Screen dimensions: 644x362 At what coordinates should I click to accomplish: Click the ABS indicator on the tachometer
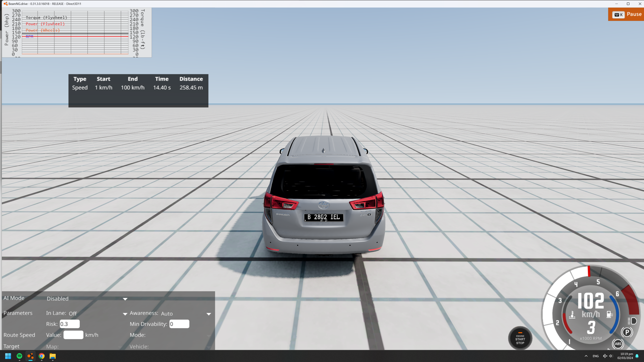[618, 344]
